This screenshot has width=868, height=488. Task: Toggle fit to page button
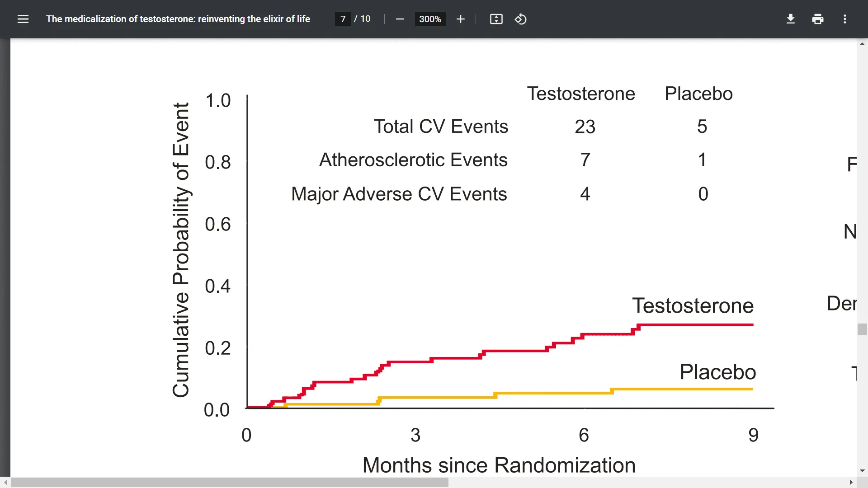point(496,19)
